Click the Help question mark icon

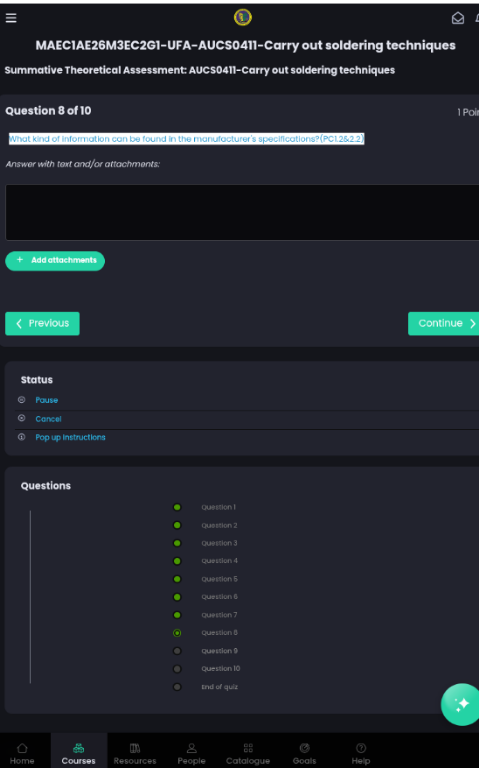[x=361, y=748]
